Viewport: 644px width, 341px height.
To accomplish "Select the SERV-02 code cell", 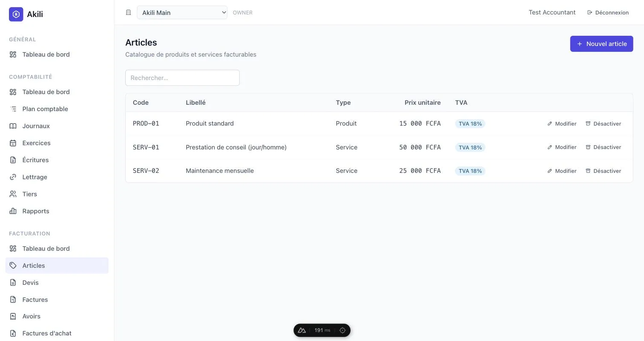I will (146, 171).
